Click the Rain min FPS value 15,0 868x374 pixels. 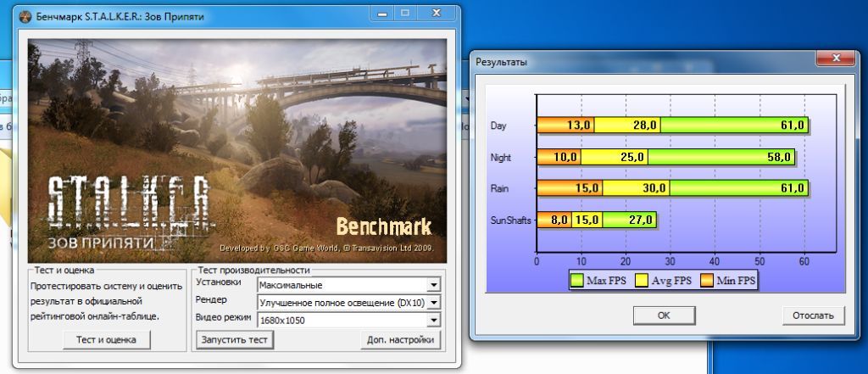(588, 188)
